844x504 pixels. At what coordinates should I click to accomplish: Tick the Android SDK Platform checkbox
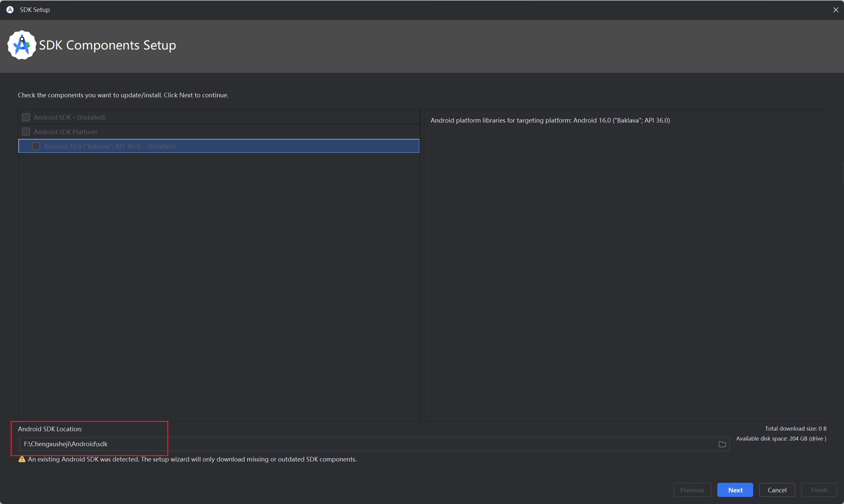[x=26, y=132]
